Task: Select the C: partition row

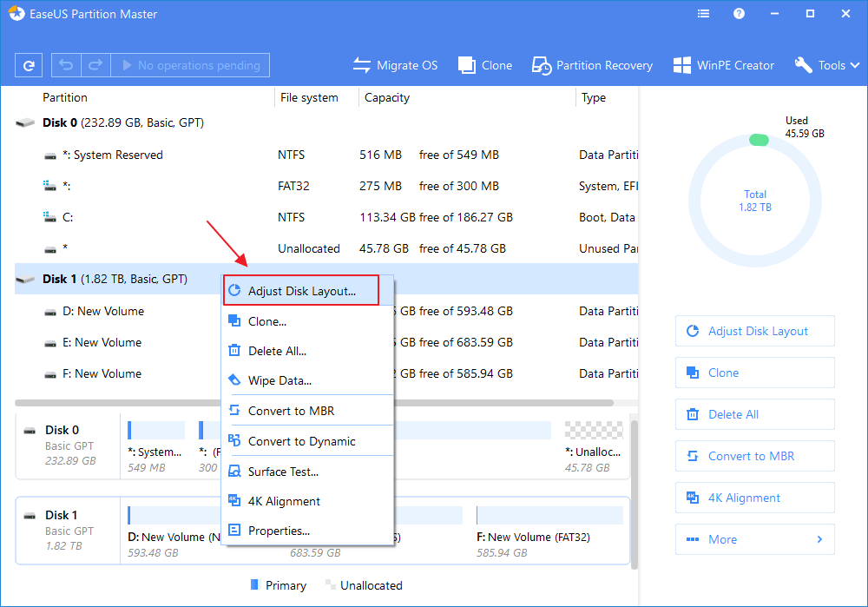Action: tap(326, 217)
